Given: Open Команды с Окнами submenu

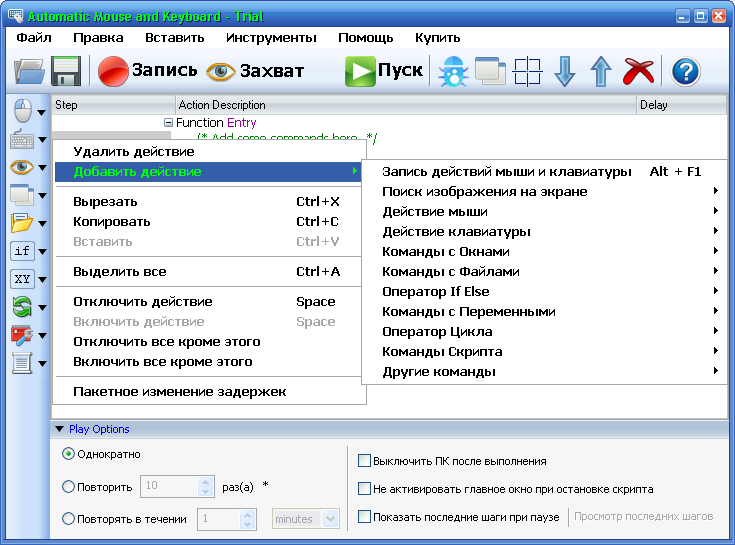Looking at the screenshot, I should pos(545,251).
